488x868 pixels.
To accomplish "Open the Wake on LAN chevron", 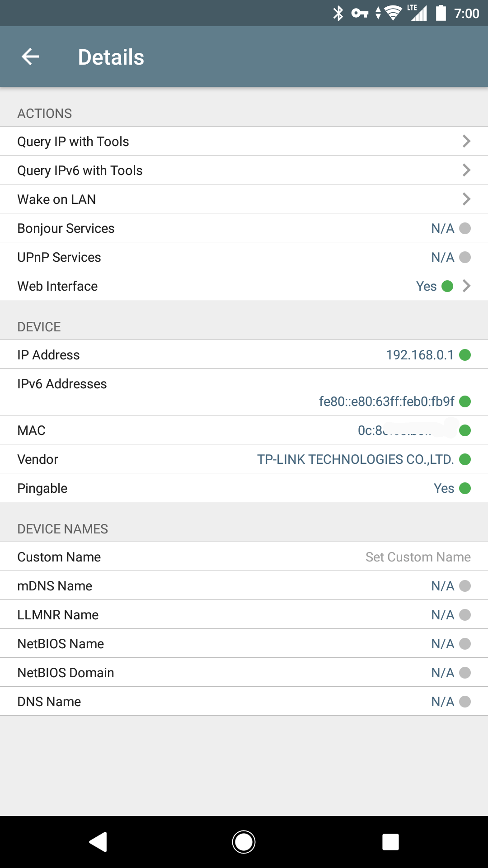I will pyautogui.click(x=466, y=199).
